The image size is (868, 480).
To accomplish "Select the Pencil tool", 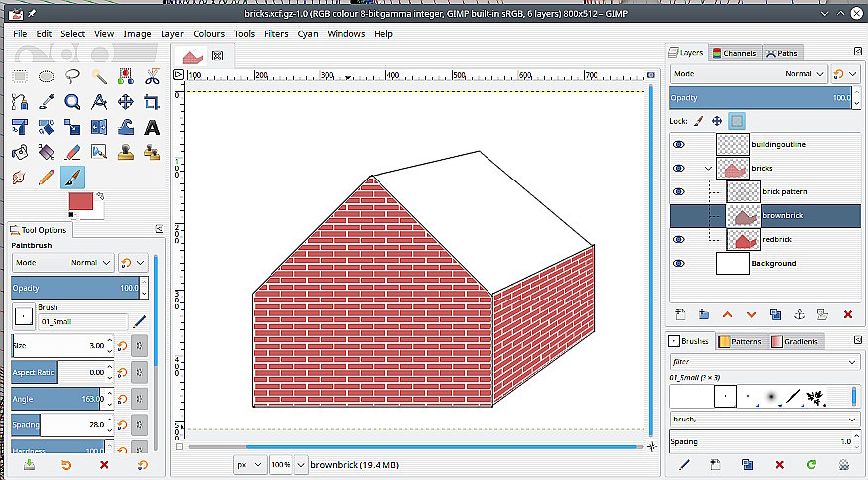I will [x=46, y=178].
